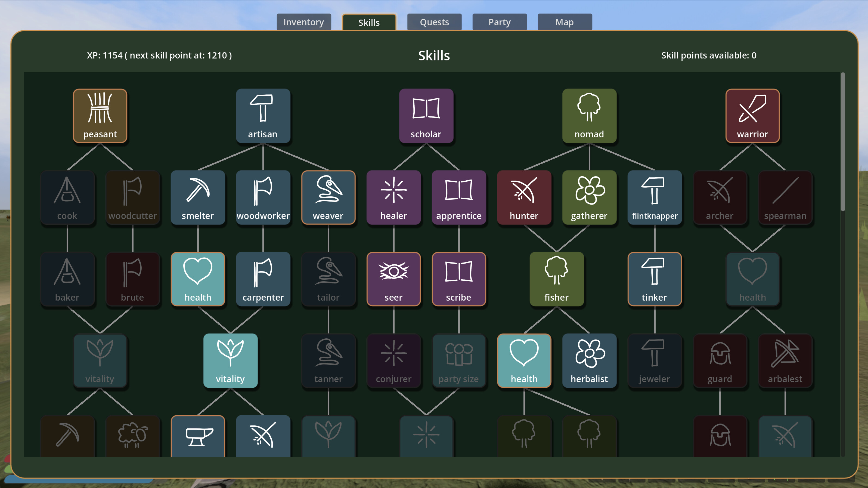This screenshot has width=868, height=488.
Task: Select the tinker skill
Action: tap(655, 279)
